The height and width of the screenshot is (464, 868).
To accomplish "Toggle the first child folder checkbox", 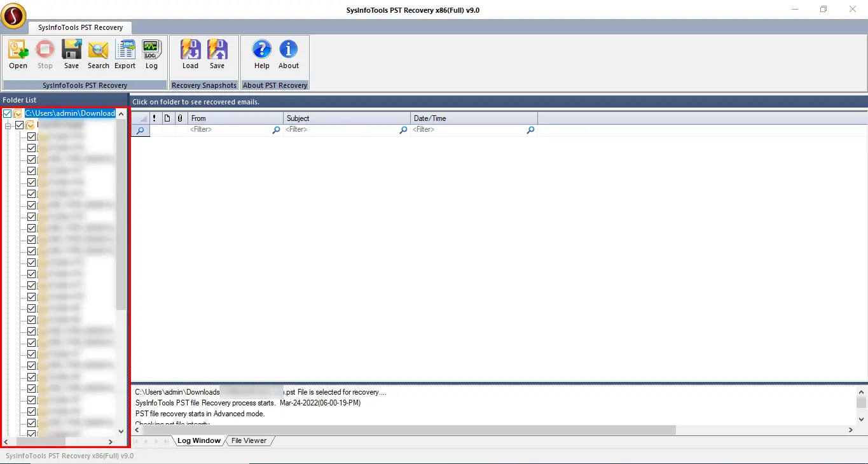I will point(31,137).
